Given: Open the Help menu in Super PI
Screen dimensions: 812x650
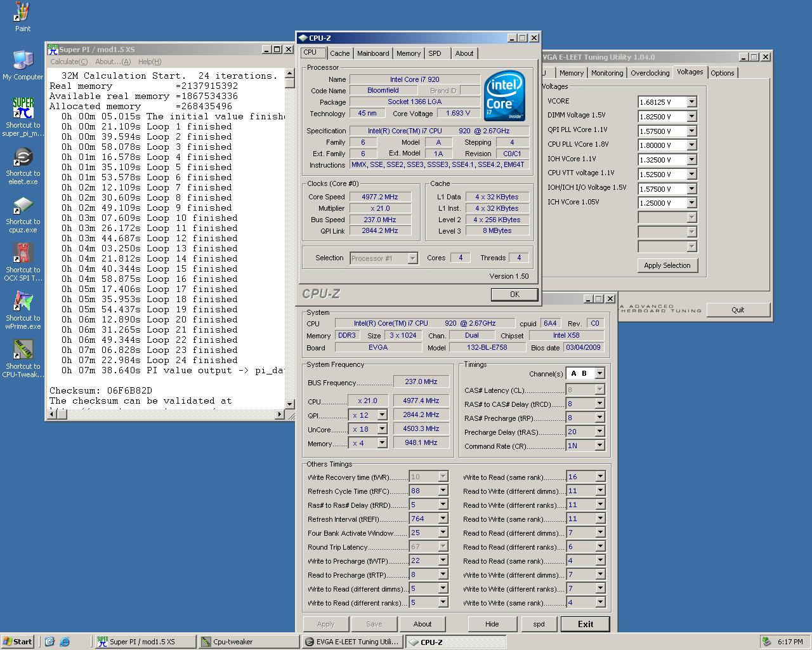Looking at the screenshot, I should click(150, 62).
